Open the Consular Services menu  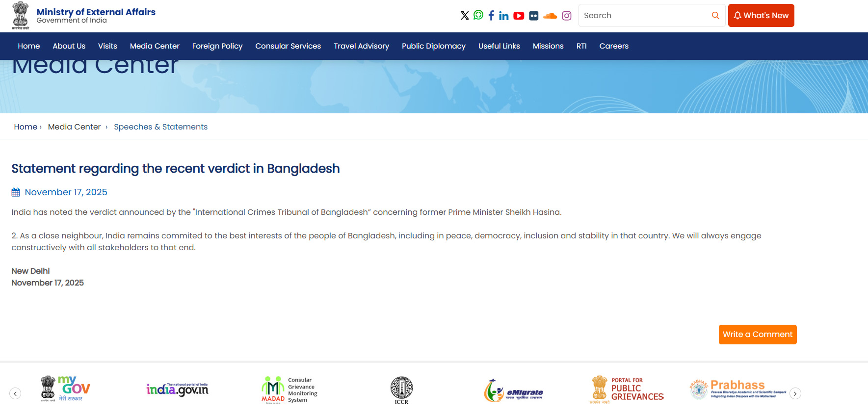coord(288,46)
